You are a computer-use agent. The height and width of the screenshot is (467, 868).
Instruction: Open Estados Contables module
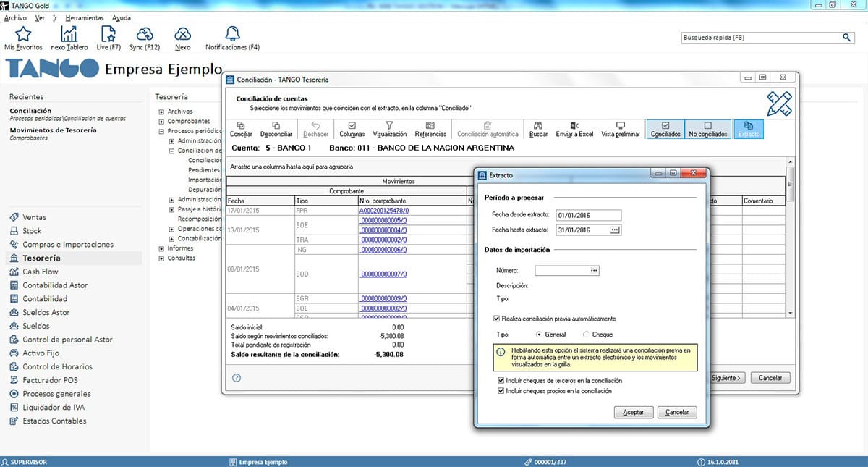click(x=54, y=421)
